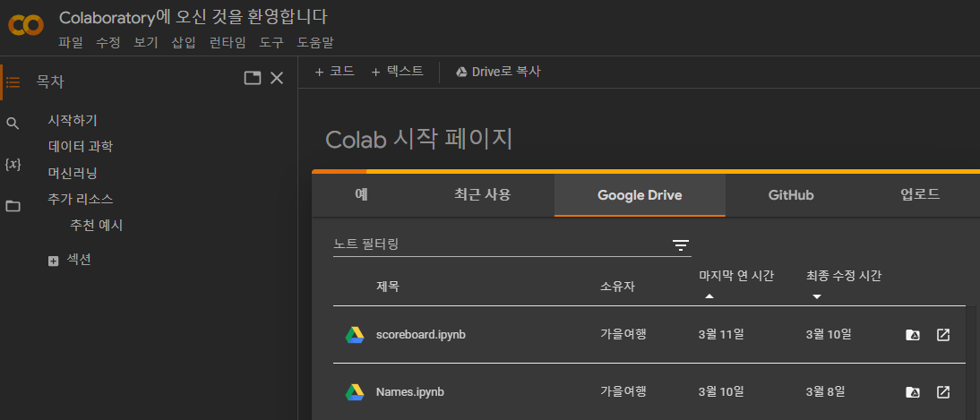Add a text cell with + 텍스트

click(397, 72)
